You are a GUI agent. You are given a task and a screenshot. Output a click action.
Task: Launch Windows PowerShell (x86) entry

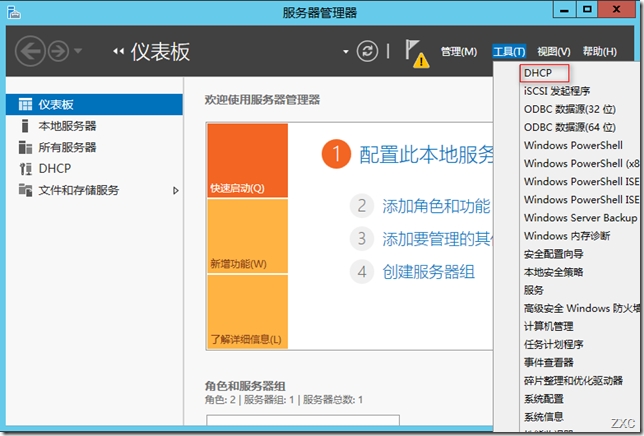click(x=581, y=163)
